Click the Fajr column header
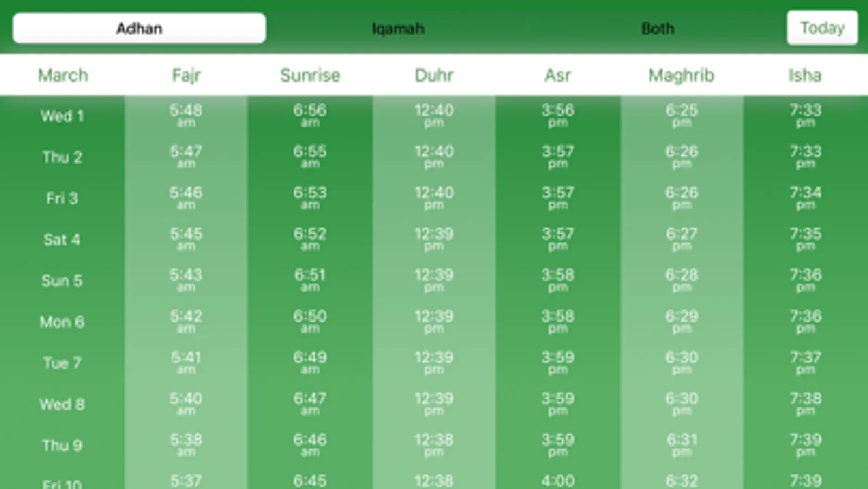868x489 pixels. 186,75
